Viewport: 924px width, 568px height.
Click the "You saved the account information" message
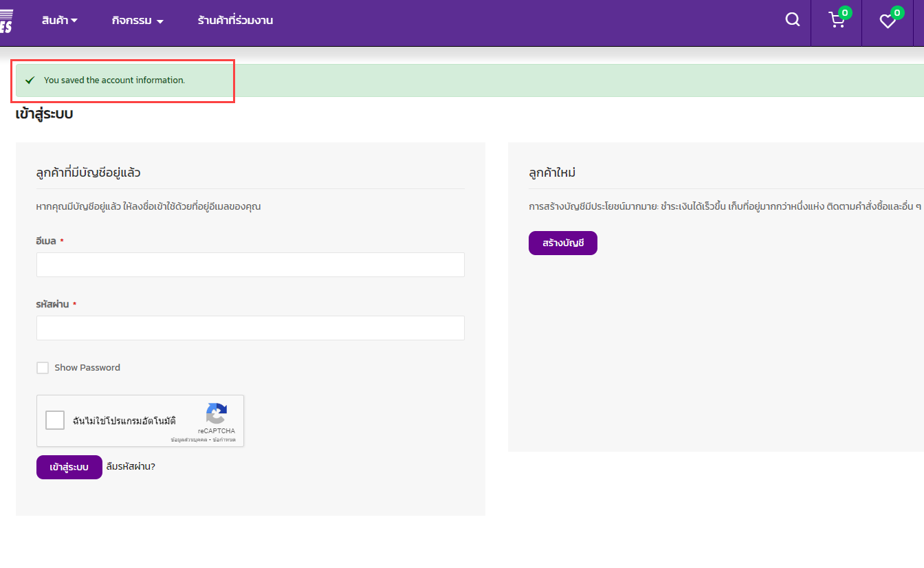(x=114, y=80)
